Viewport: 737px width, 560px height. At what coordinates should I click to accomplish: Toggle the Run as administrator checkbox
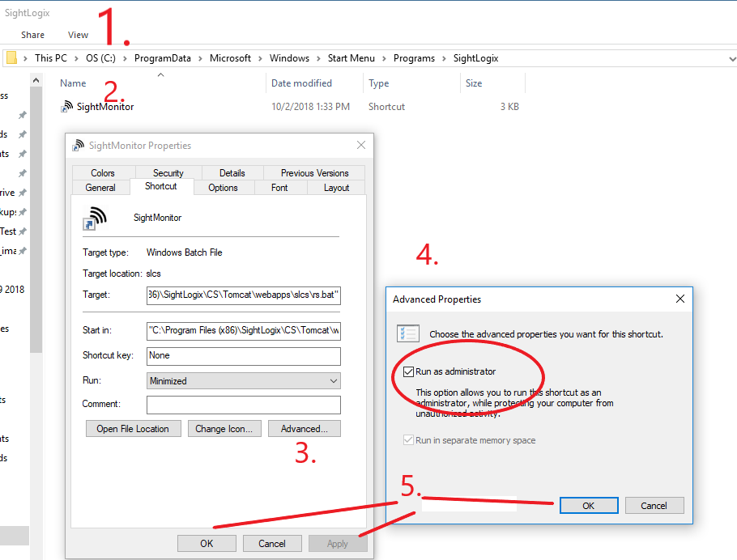tap(408, 371)
